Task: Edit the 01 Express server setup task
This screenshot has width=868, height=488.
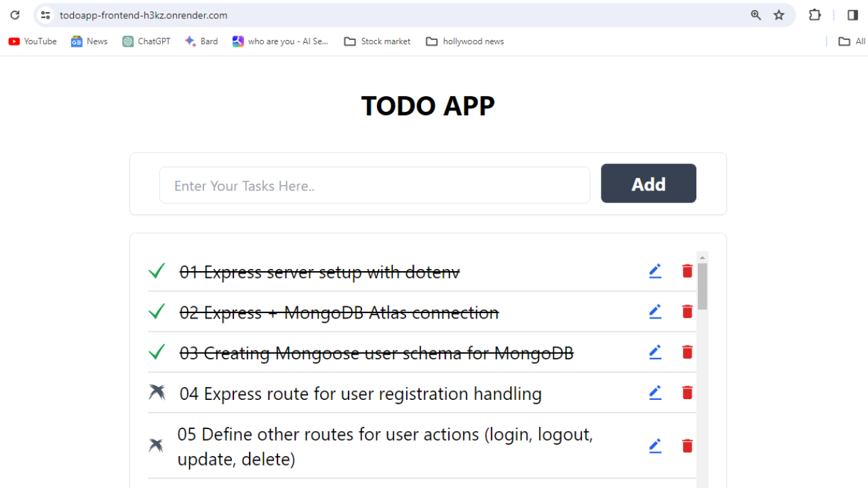Action: click(655, 271)
